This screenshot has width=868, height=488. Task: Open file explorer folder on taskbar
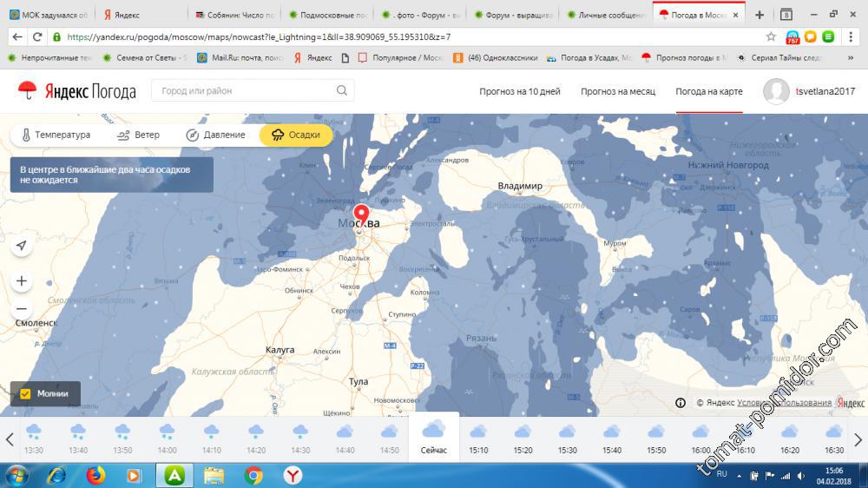click(x=214, y=475)
